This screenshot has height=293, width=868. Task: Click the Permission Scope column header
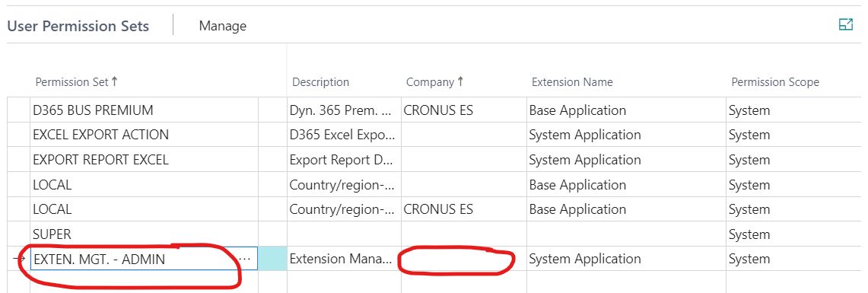(x=775, y=82)
